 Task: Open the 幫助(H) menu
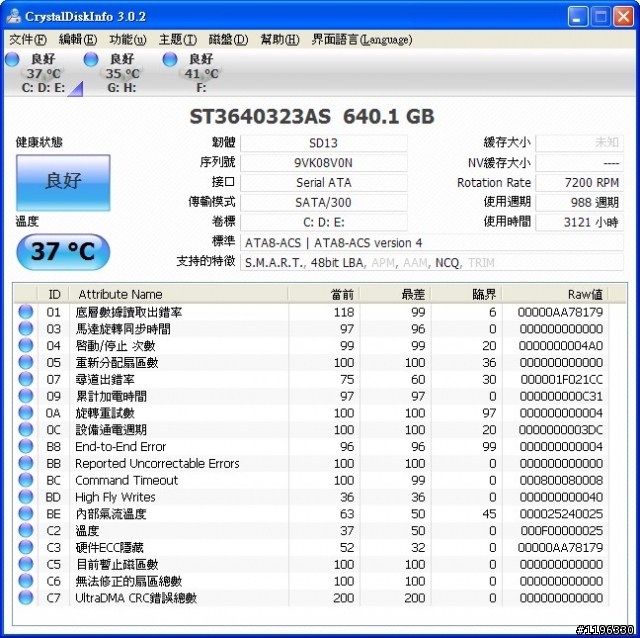pos(280,40)
